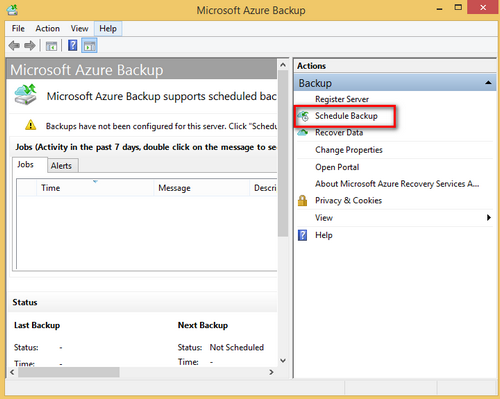Click the Forward arrow toolbar icon

(30, 46)
